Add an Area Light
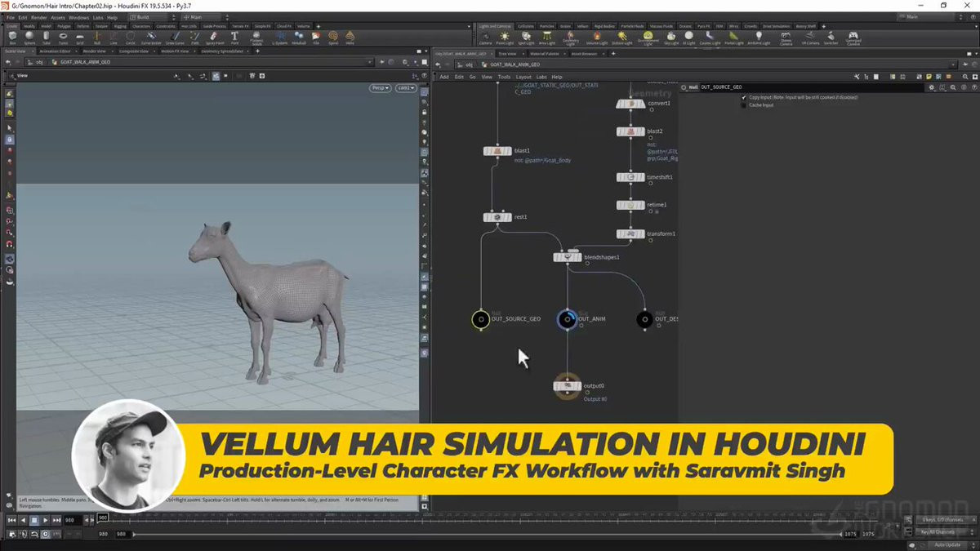 click(548, 38)
